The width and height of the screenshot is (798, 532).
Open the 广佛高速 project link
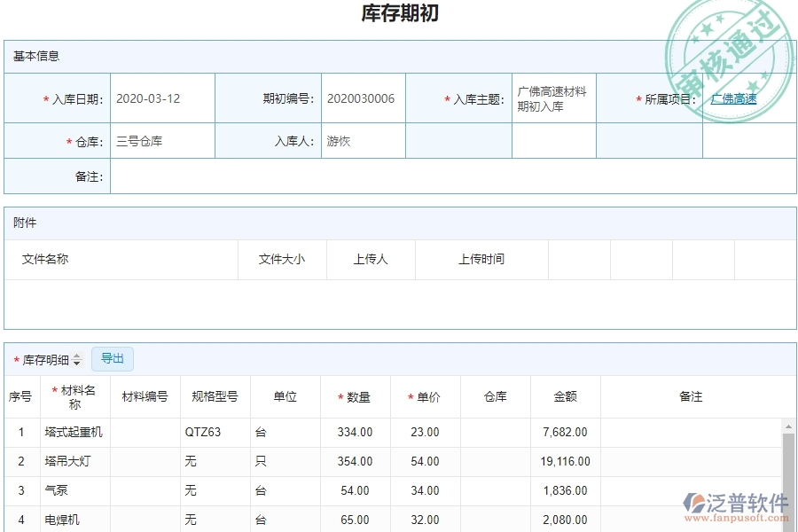click(733, 99)
